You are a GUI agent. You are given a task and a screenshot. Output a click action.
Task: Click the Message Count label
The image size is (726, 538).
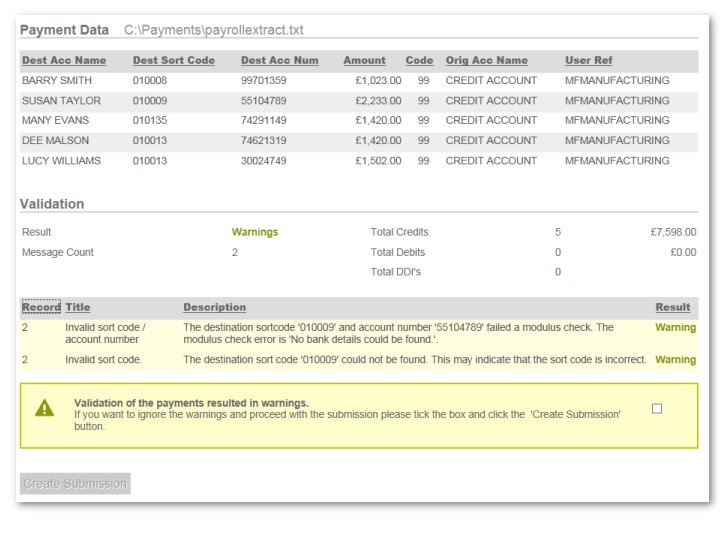[x=58, y=252]
